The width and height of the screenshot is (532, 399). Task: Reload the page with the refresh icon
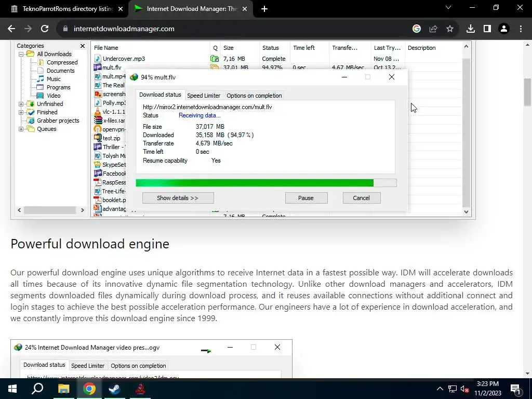pyautogui.click(x=45, y=29)
